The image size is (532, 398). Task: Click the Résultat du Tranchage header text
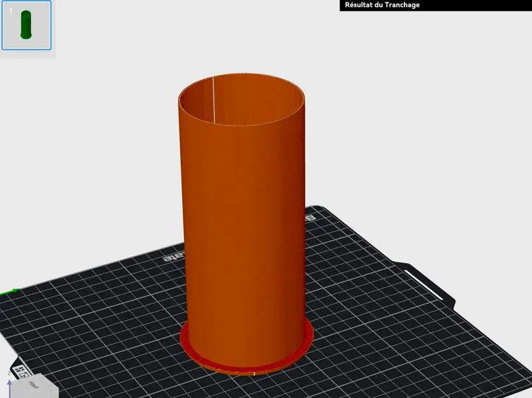pyautogui.click(x=381, y=4)
